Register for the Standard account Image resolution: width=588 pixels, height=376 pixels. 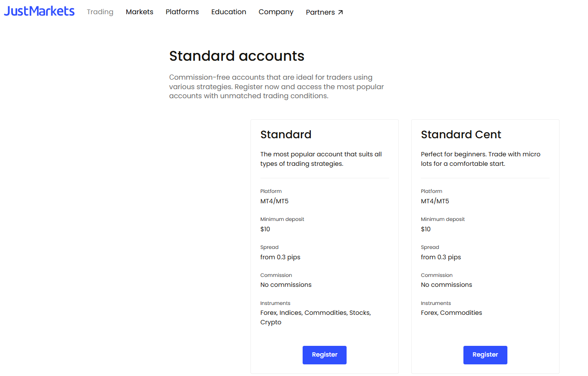pos(325,355)
